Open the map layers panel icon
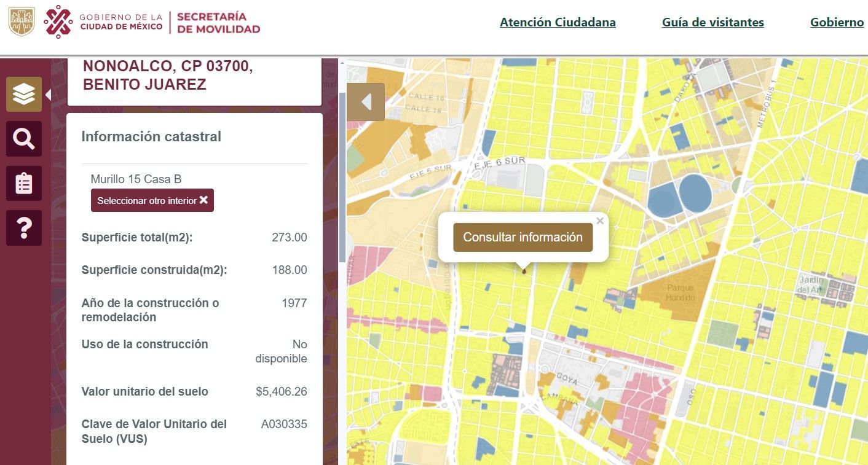868x465 pixels. pos(24,94)
